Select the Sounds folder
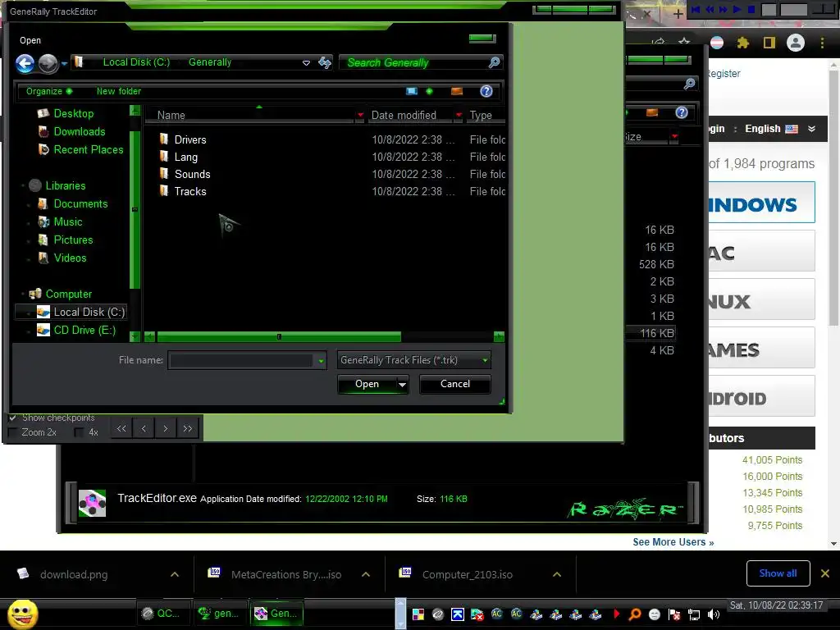Screen dimensions: 840x630 [192, 174]
